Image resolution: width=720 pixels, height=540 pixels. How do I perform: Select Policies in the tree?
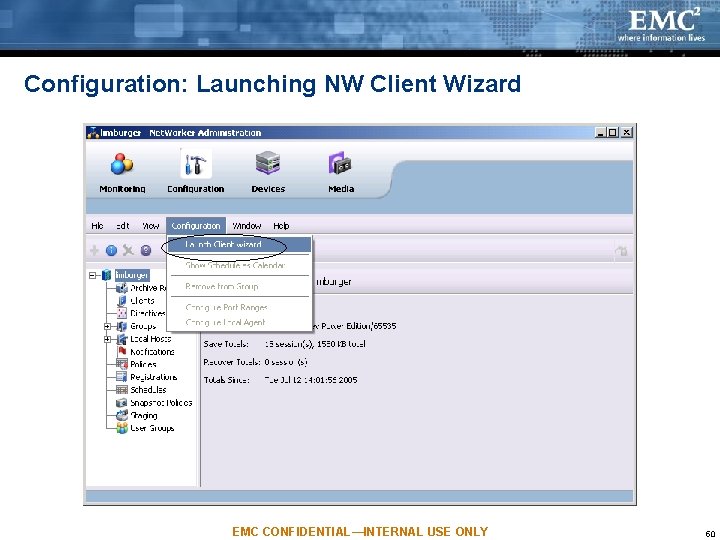143,365
